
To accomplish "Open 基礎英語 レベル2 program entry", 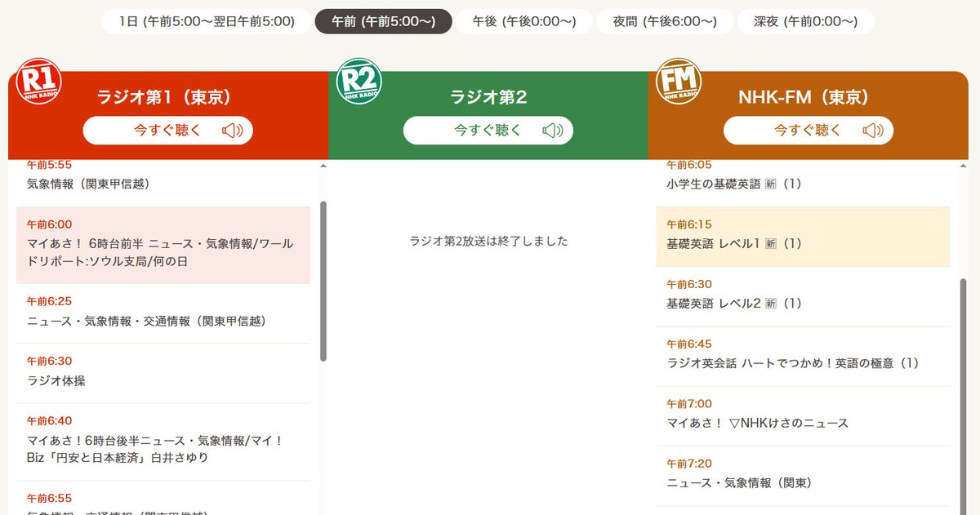I will click(804, 296).
